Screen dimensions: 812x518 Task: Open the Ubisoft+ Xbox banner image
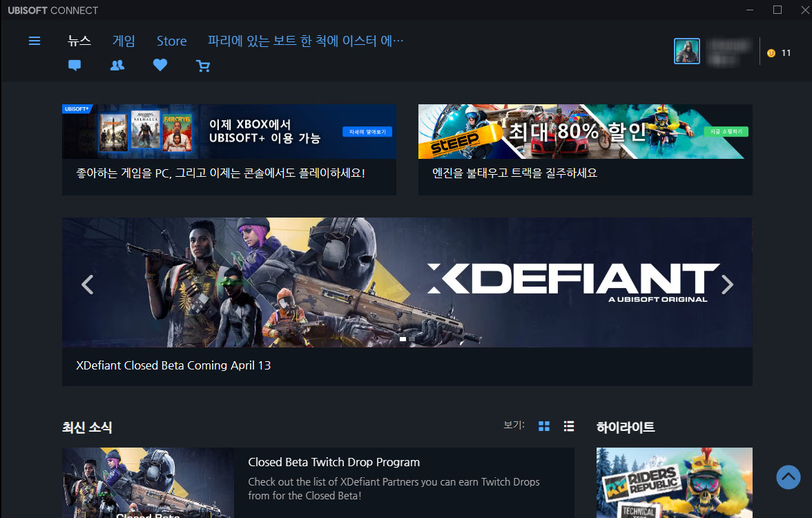[x=229, y=131]
